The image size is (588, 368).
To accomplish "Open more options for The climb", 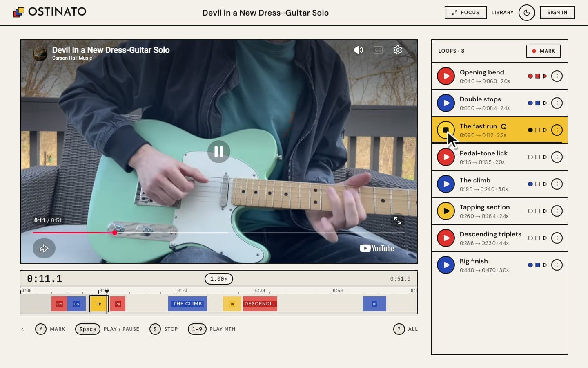I will point(557,184).
